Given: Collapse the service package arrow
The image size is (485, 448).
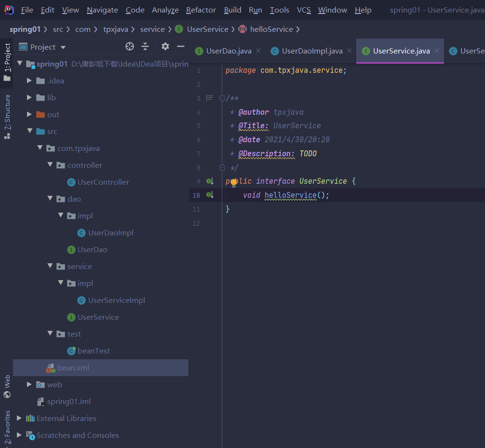Looking at the screenshot, I should coord(50,266).
